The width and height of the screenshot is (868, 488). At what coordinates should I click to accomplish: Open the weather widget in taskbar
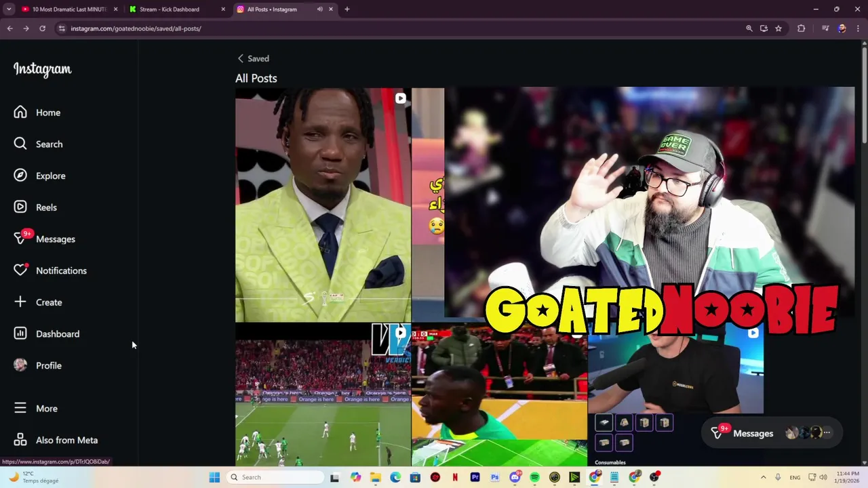pos(33,477)
